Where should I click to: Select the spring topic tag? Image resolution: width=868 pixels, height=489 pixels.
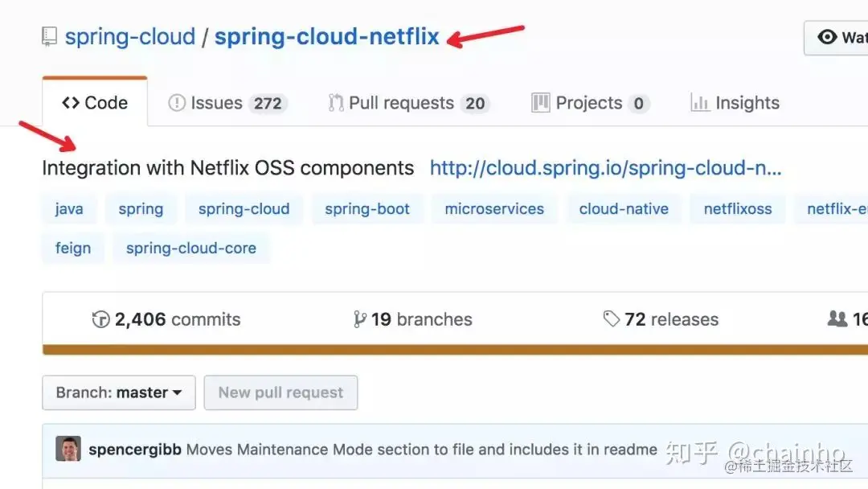pos(141,209)
